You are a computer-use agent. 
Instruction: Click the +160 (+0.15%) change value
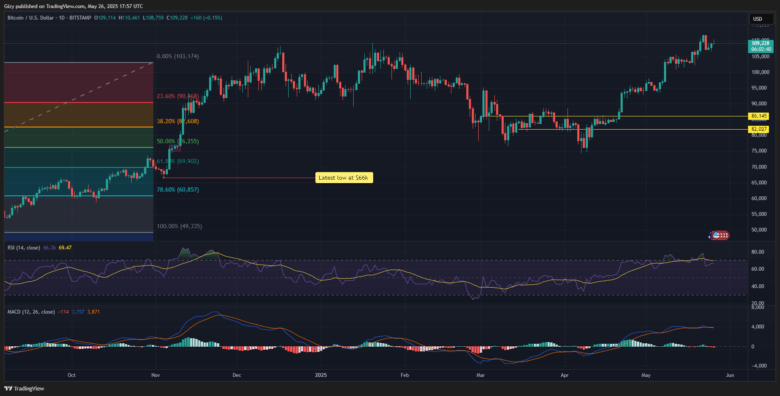207,17
